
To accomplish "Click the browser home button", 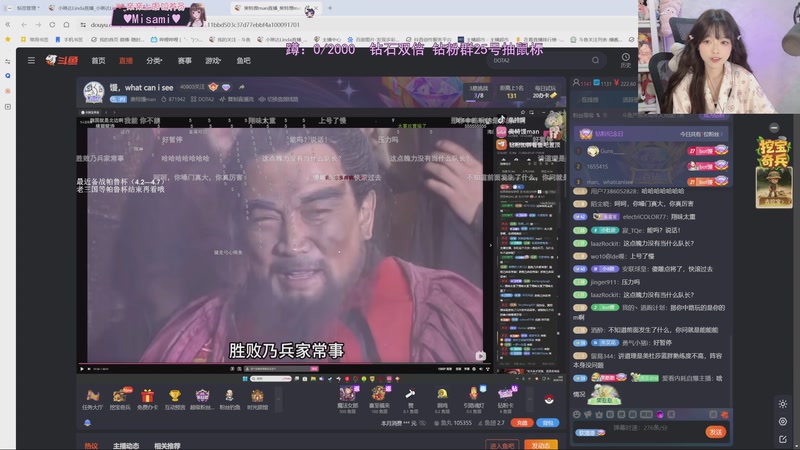I will (x=66, y=24).
